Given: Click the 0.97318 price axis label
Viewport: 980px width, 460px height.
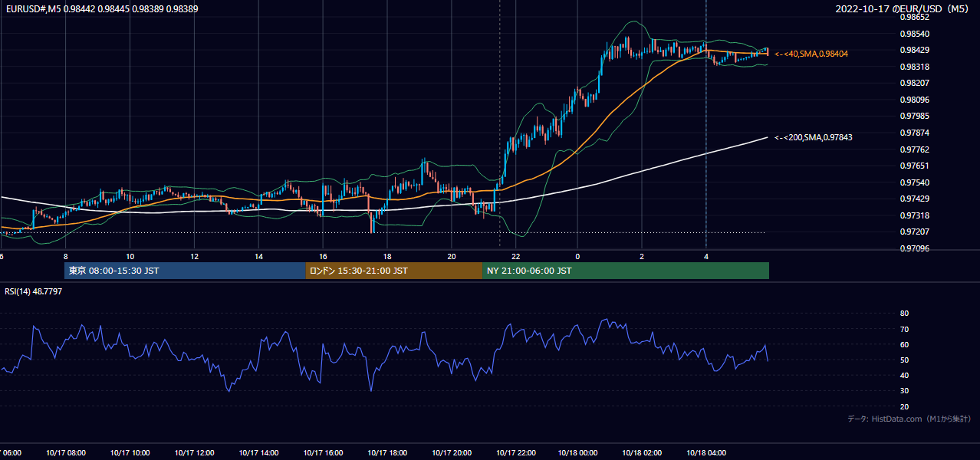Looking at the screenshot, I should [914, 215].
